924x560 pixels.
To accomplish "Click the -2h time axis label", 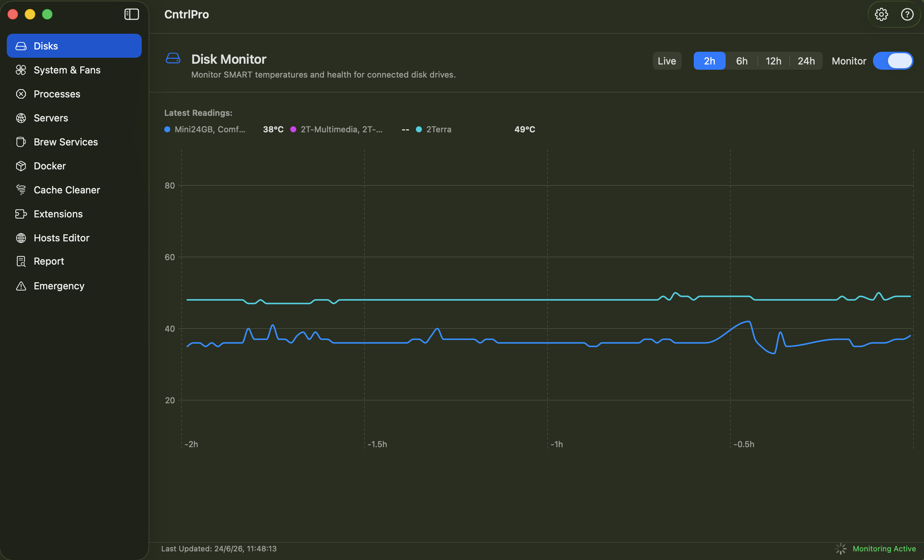I will pyautogui.click(x=191, y=444).
